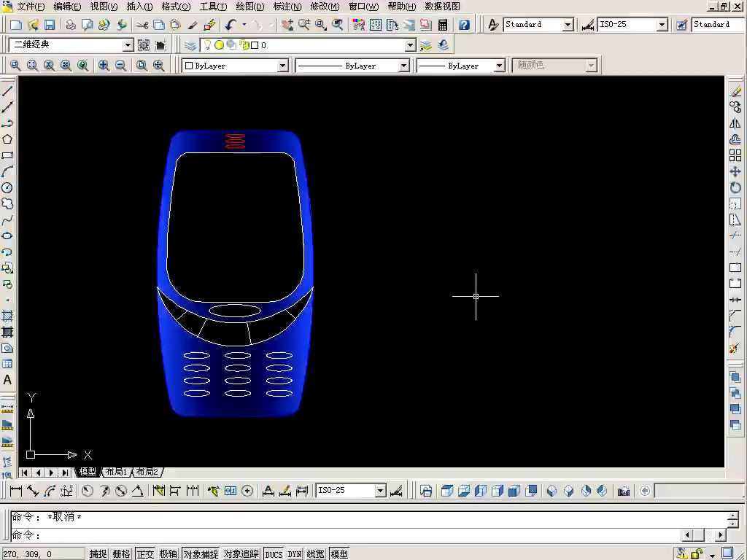Toggle 对象追踪 object tracking
This screenshot has width=747, height=560.
[241, 554]
